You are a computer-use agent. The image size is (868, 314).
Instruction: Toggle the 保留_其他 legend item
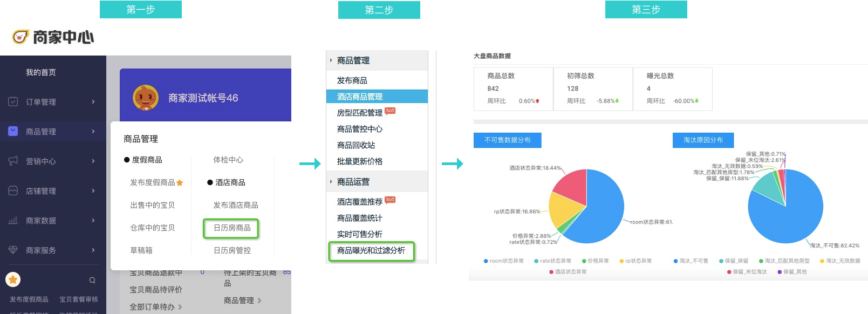point(792,271)
